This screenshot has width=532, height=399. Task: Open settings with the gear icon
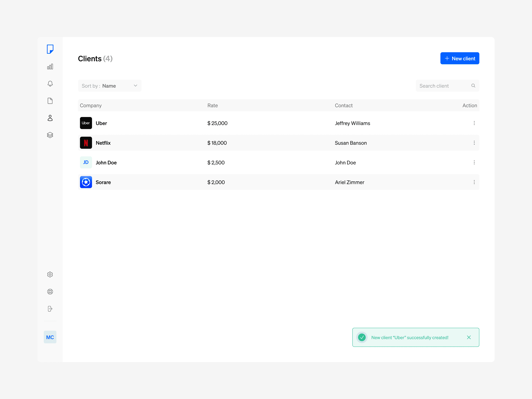pyautogui.click(x=50, y=275)
